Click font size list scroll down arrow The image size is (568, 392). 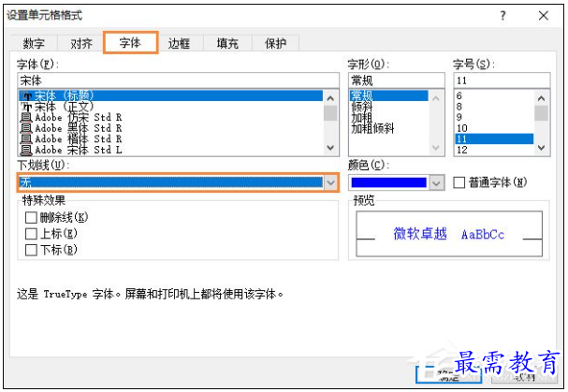click(x=541, y=148)
